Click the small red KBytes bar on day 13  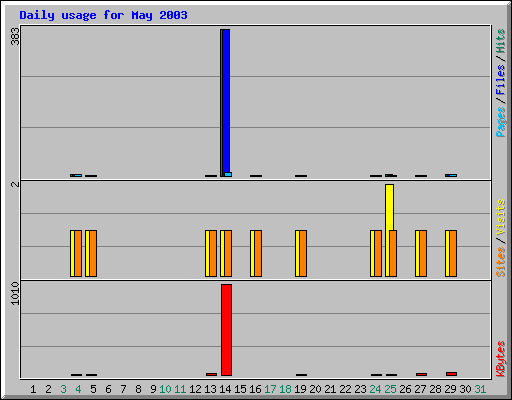point(212,374)
